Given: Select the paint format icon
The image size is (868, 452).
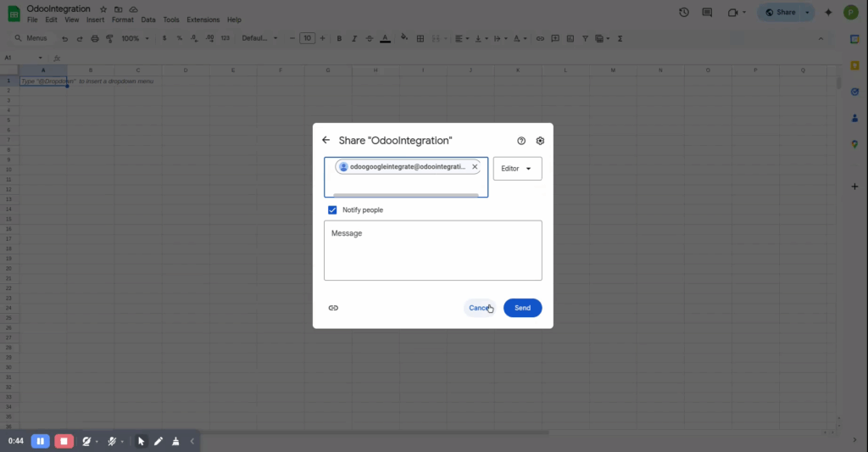Looking at the screenshot, I should (109, 39).
